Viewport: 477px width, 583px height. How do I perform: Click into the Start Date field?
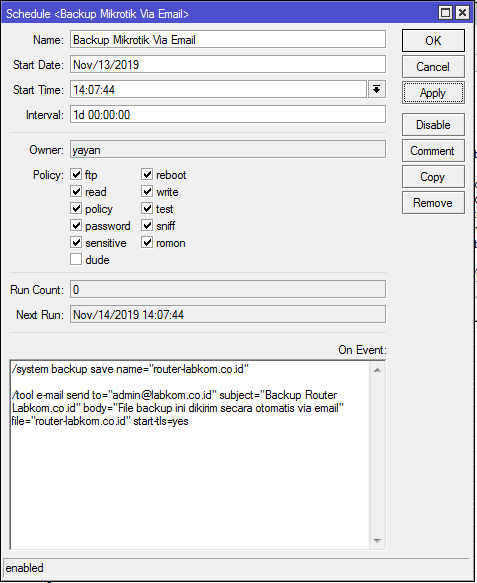pyautogui.click(x=228, y=64)
